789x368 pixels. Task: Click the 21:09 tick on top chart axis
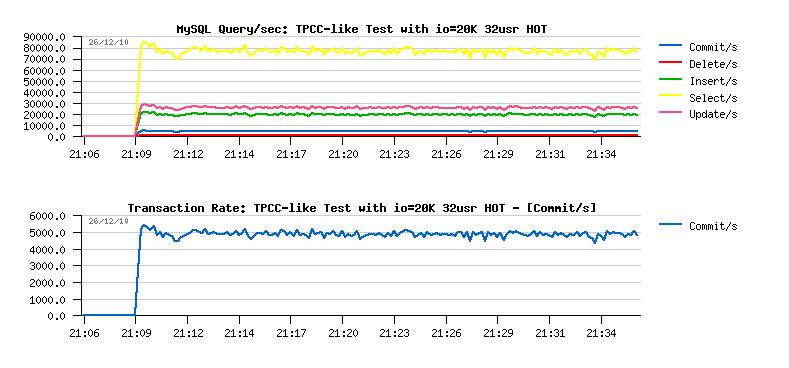[x=135, y=154]
